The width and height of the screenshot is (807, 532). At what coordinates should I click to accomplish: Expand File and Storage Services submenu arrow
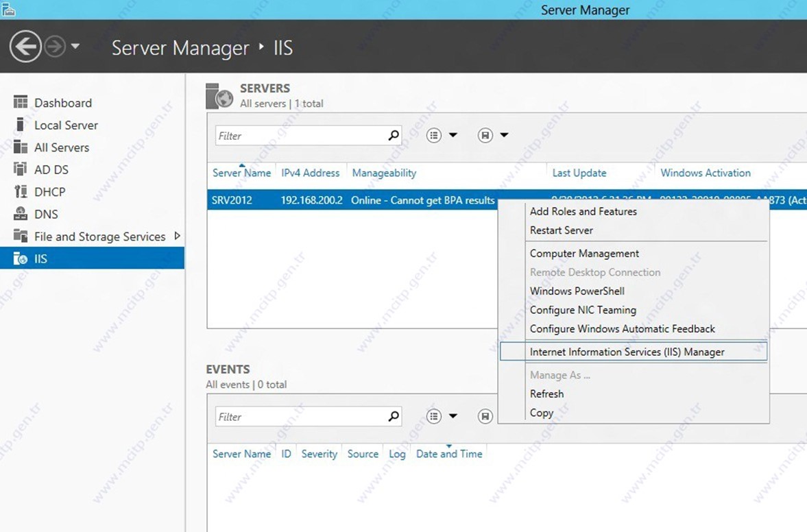coord(177,236)
